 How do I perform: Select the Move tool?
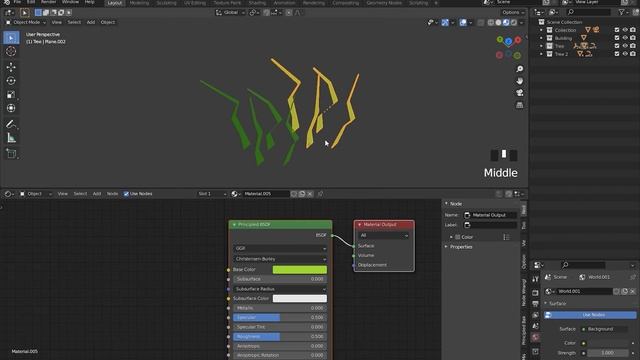(11, 67)
